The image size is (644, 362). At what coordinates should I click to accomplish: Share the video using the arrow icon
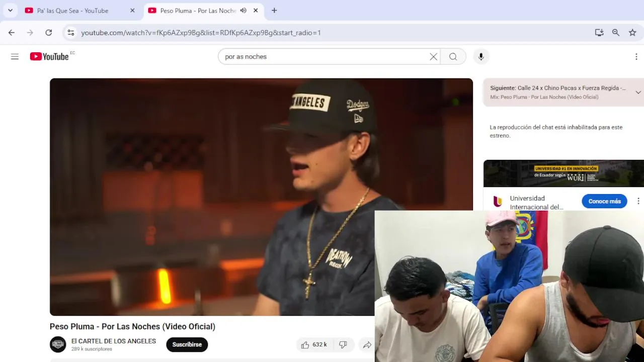367,345
